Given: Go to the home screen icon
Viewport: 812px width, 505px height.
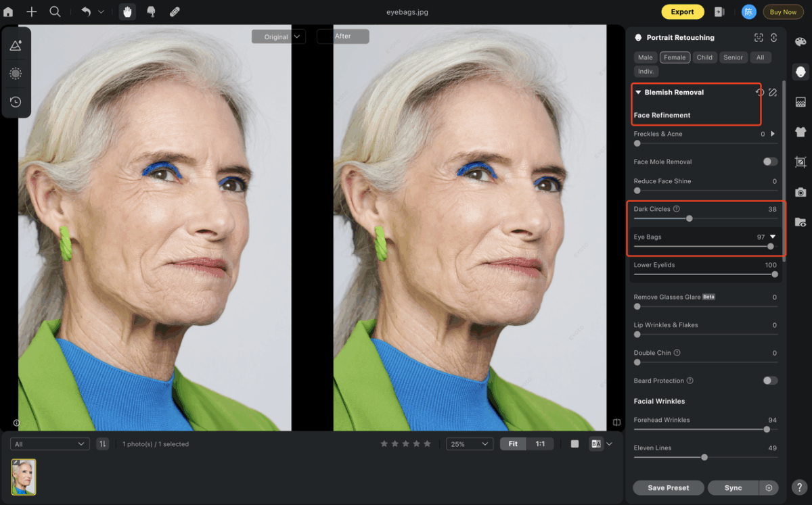Looking at the screenshot, I should [x=8, y=12].
